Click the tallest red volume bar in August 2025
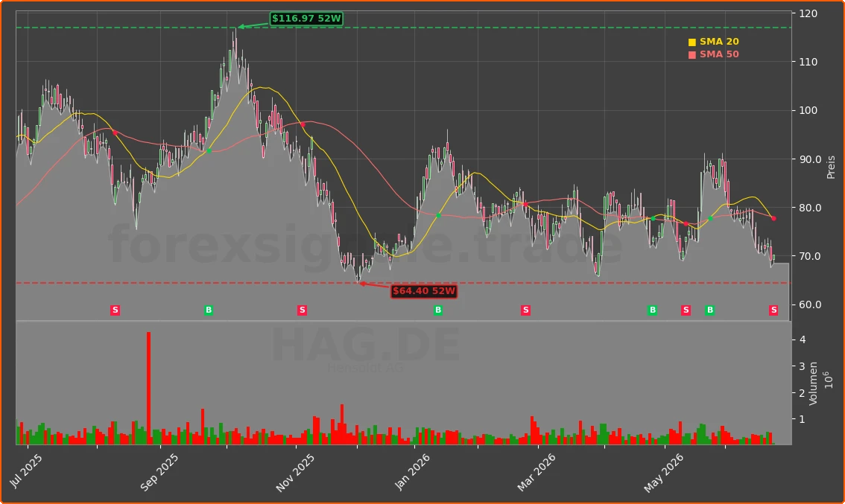 (x=149, y=388)
